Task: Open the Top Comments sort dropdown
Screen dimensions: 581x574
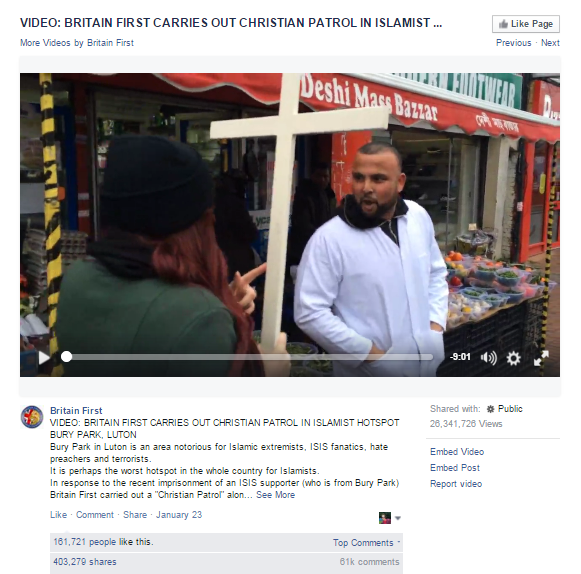Action: 366,543
